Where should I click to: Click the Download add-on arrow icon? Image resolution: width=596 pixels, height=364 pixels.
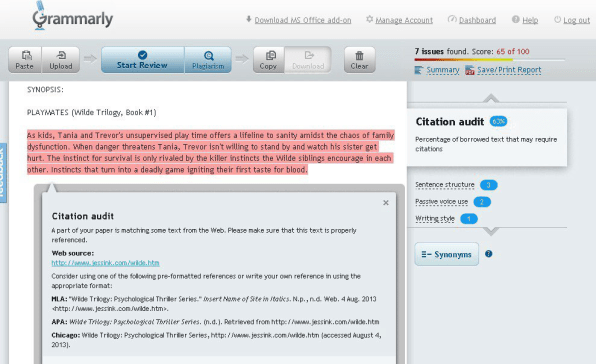coord(249,19)
